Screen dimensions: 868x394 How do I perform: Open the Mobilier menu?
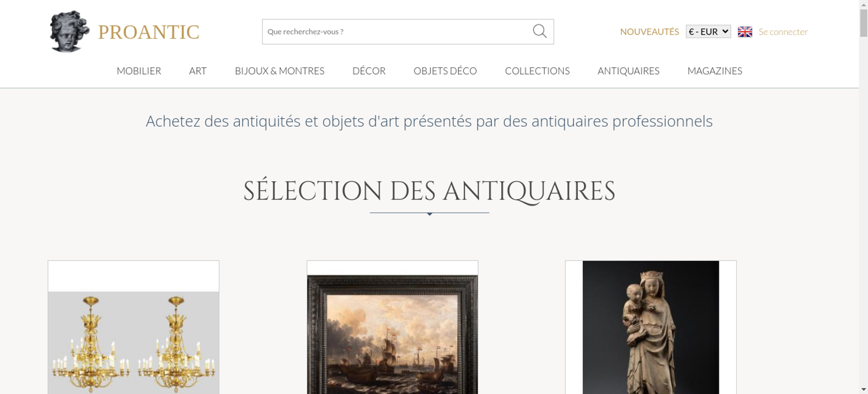(x=139, y=71)
